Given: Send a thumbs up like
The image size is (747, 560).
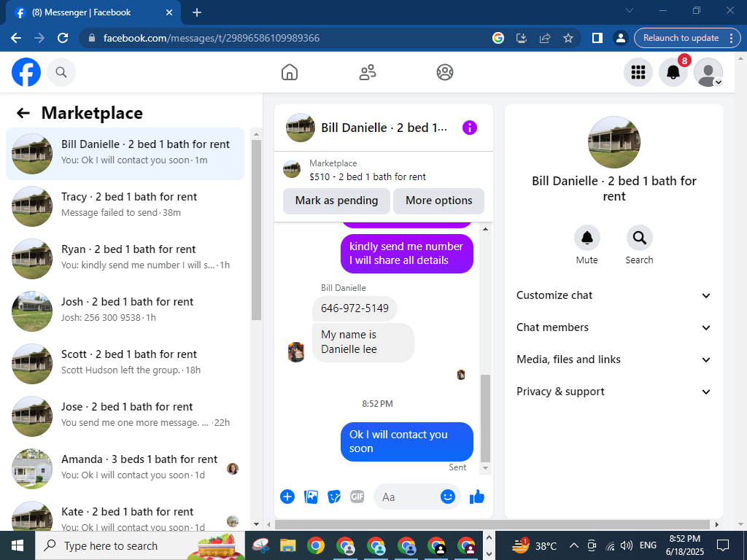Looking at the screenshot, I should pyautogui.click(x=477, y=497).
